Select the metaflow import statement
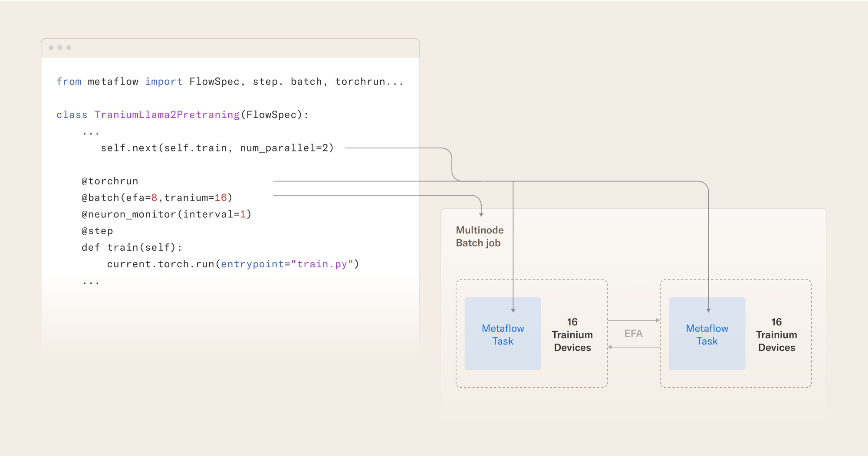The height and width of the screenshot is (456, 868). click(229, 81)
